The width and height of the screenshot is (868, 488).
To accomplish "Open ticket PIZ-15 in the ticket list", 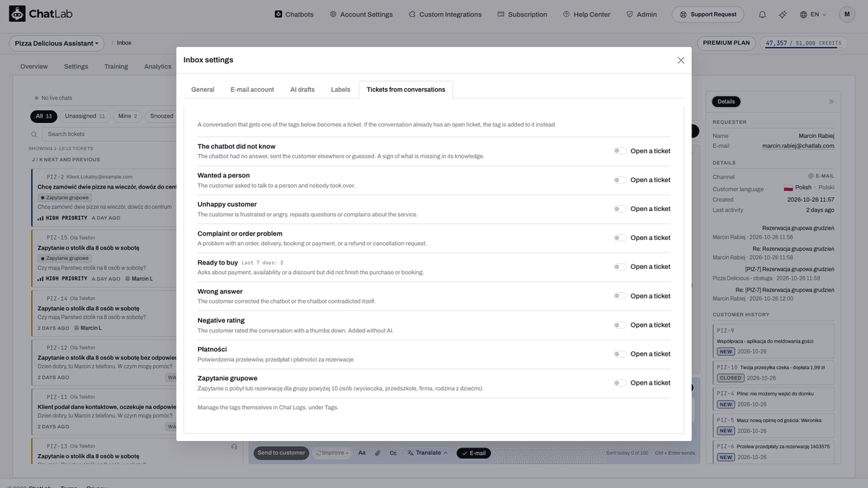I will point(104,258).
